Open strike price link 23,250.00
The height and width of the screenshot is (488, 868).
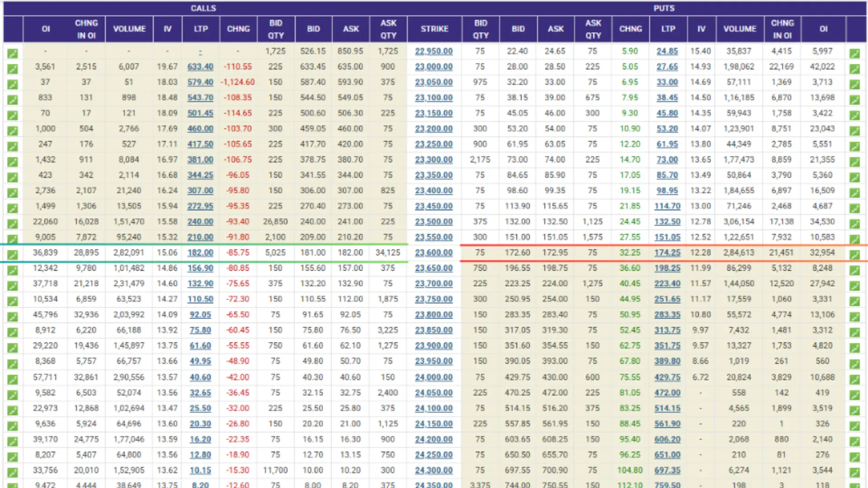(434, 144)
